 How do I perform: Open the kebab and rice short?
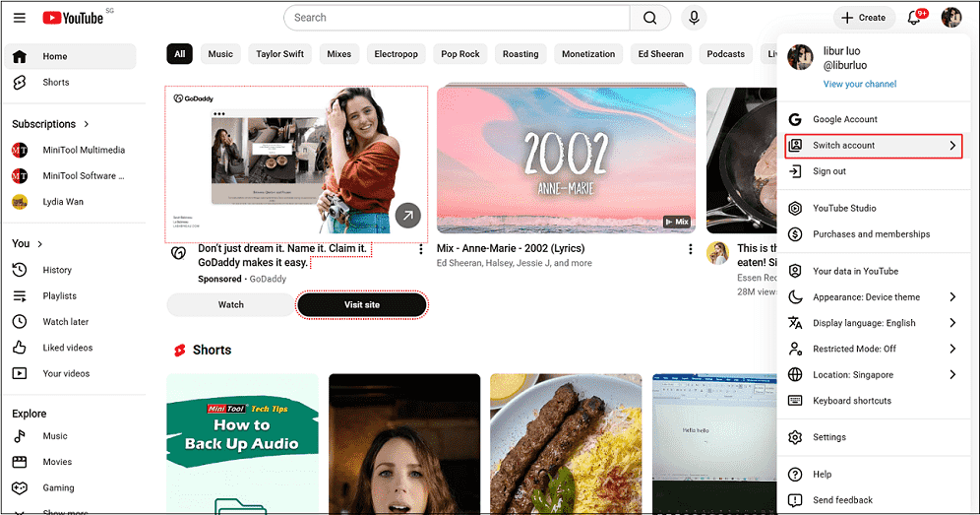[x=566, y=444]
